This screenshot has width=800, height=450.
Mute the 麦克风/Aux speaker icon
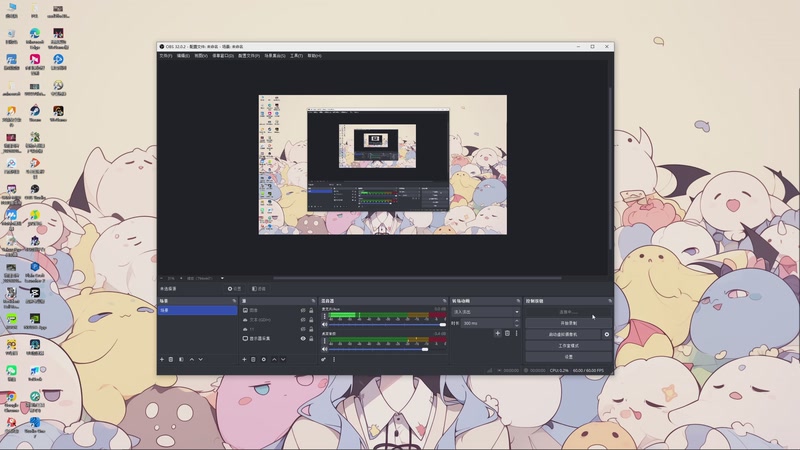point(324,324)
